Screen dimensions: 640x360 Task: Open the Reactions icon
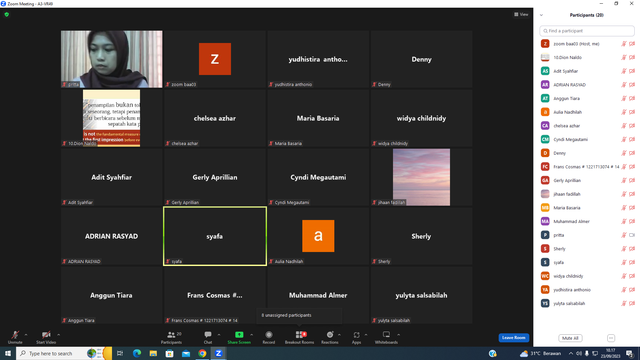tap(330, 335)
